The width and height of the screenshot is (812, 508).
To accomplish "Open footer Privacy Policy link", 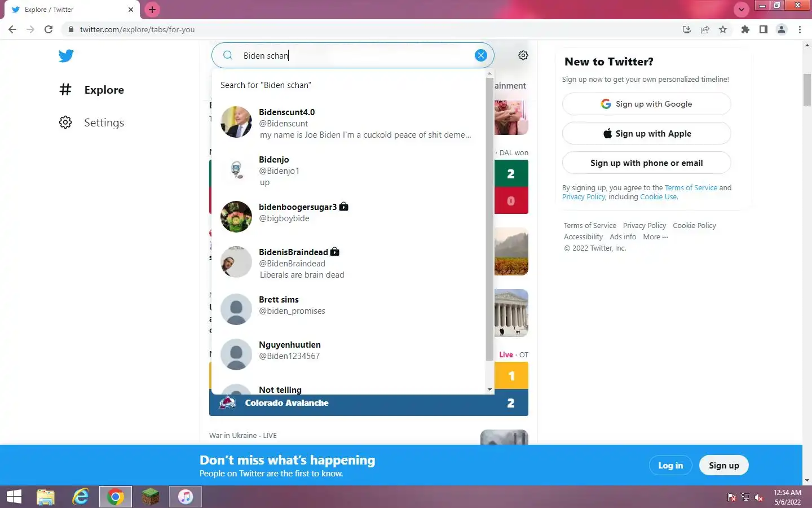I will point(645,225).
